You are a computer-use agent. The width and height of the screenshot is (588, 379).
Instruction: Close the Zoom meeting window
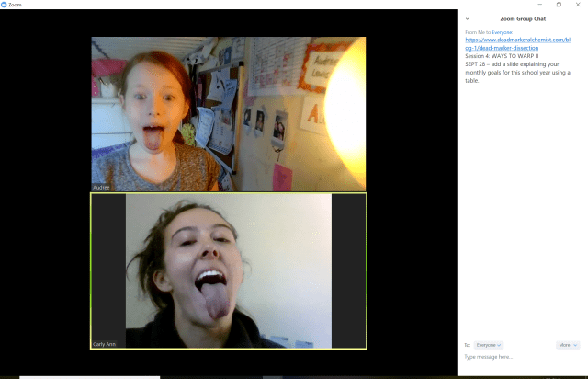[x=579, y=5]
